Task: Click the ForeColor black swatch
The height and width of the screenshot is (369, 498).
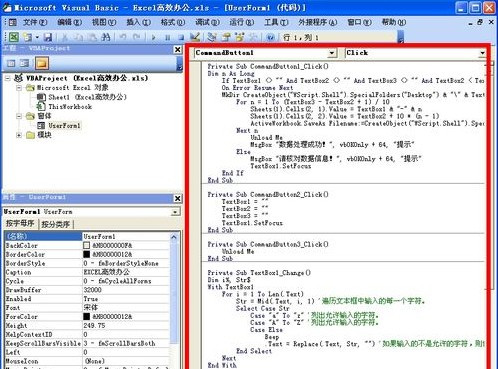Action: click(87, 317)
